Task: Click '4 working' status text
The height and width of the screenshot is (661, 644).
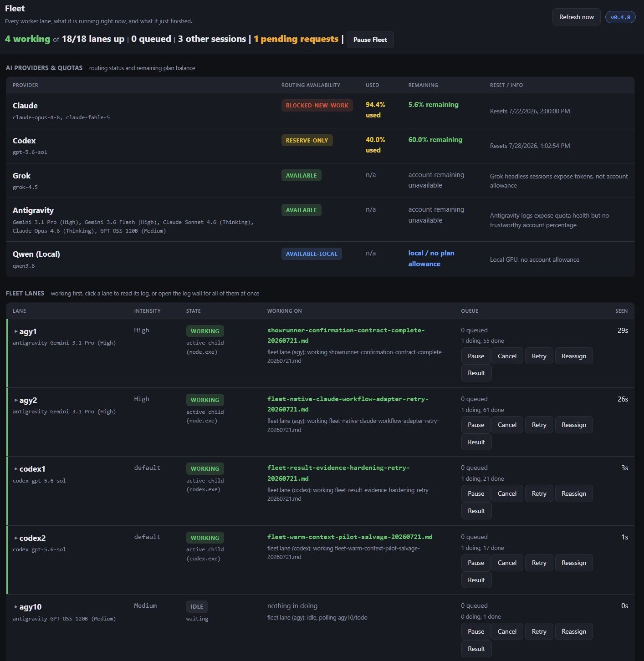Action: (28, 39)
